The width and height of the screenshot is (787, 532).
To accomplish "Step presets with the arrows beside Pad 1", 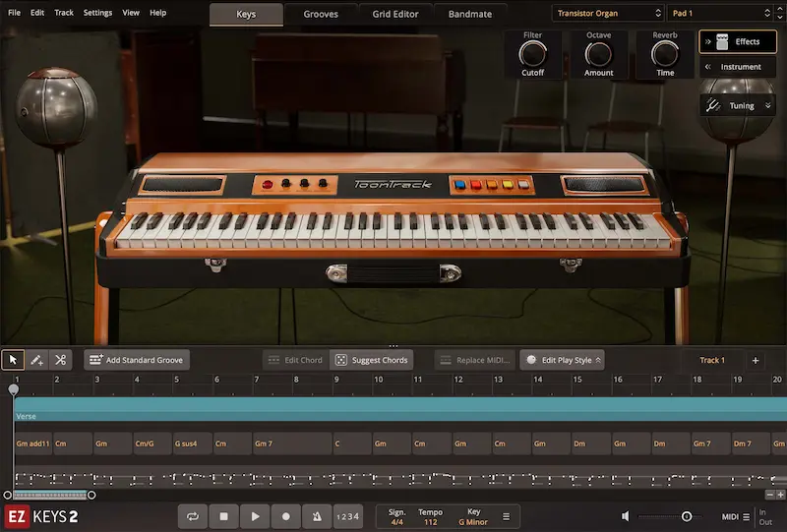I will pyautogui.click(x=780, y=13).
